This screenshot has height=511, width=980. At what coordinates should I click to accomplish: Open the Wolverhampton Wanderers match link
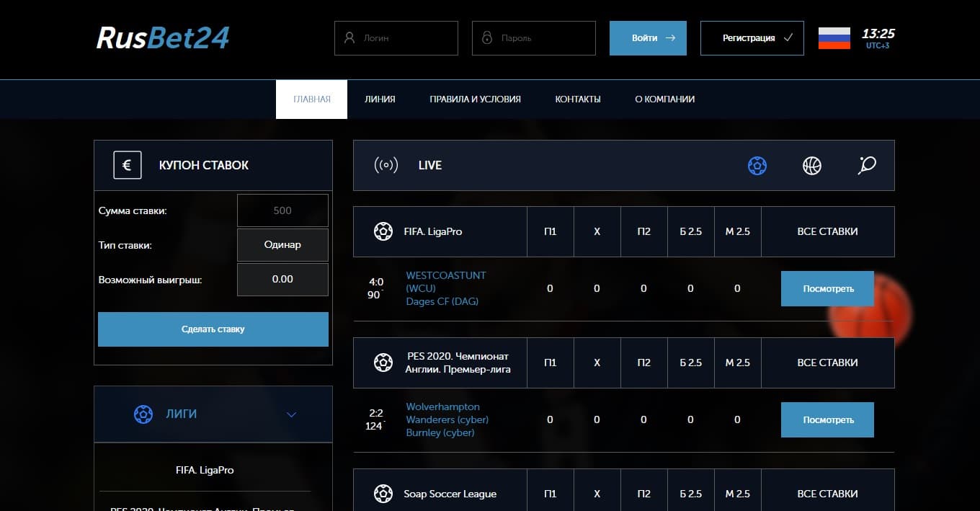tap(447, 413)
